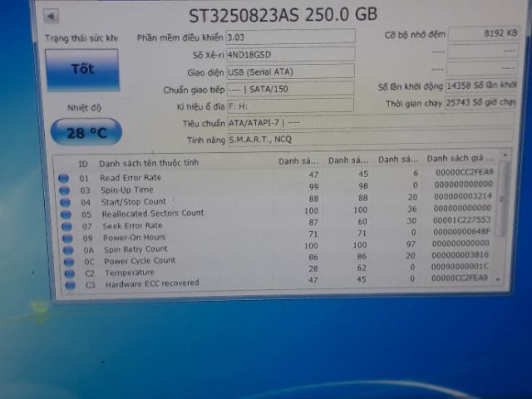Click the raw value 00001C227553
Viewport: 532px width, 399px height.
coord(462,219)
